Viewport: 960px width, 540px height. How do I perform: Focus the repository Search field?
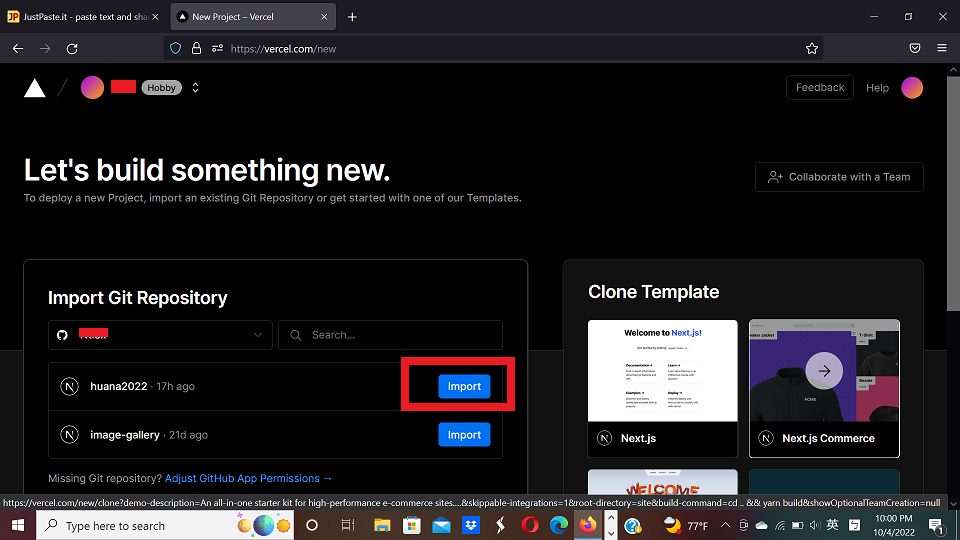pyautogui.click(x=391, y=335)
